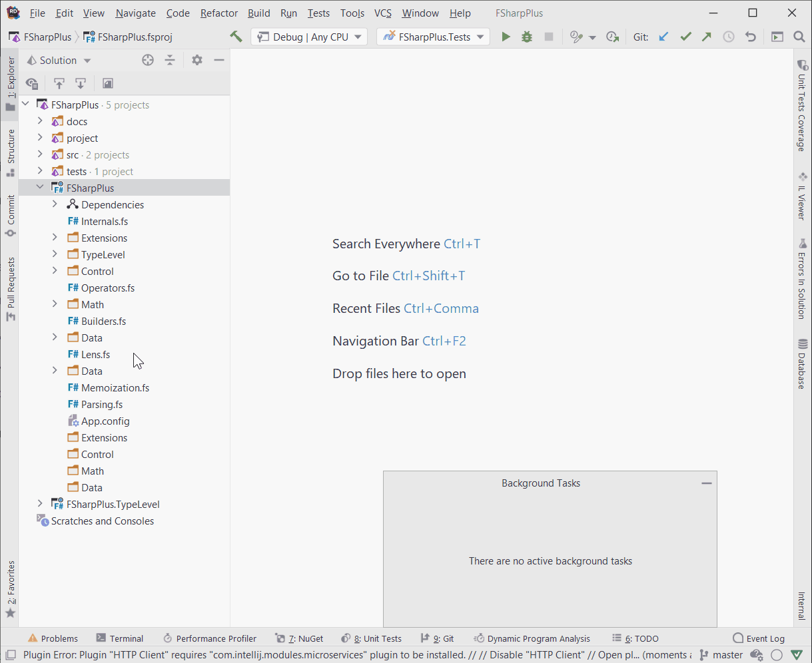
Task: Open Search Everywhere magnifier icon
Action: coord(799,37)
